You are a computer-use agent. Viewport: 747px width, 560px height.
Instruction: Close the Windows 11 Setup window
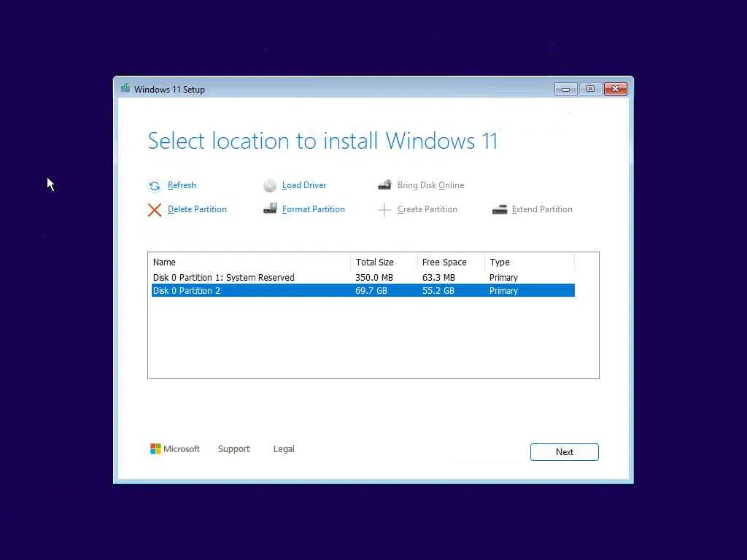point(615,89)
